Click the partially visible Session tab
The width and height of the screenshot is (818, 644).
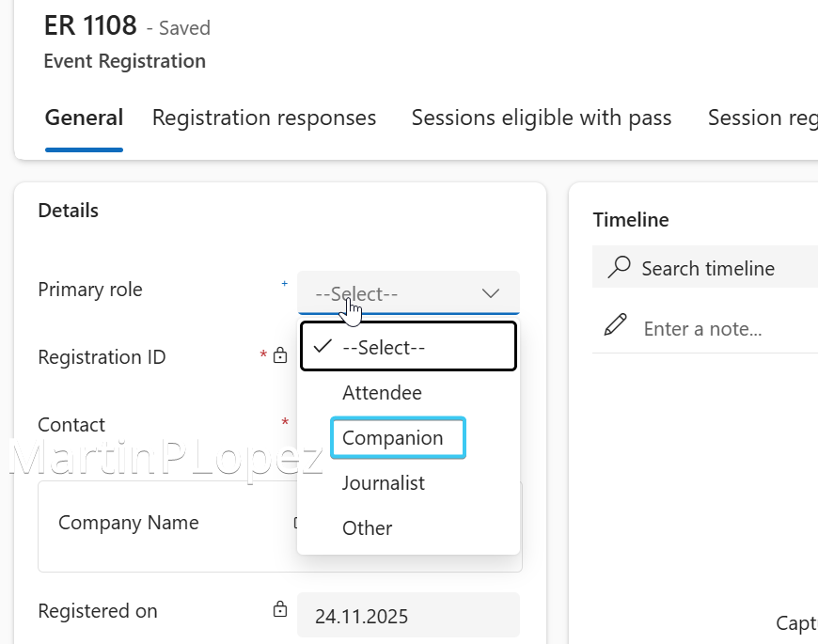tap(762, 118)
